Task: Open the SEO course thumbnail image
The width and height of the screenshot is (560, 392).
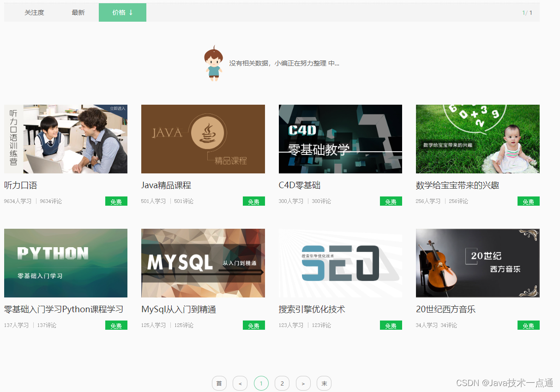Action: click(x=340, y=263)
